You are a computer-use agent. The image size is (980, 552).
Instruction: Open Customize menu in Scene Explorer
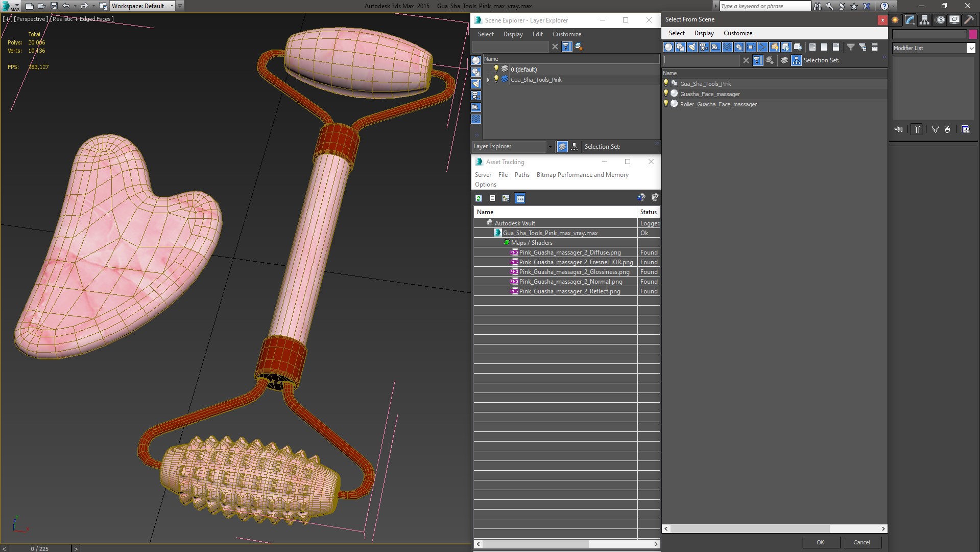coord(566,34)
